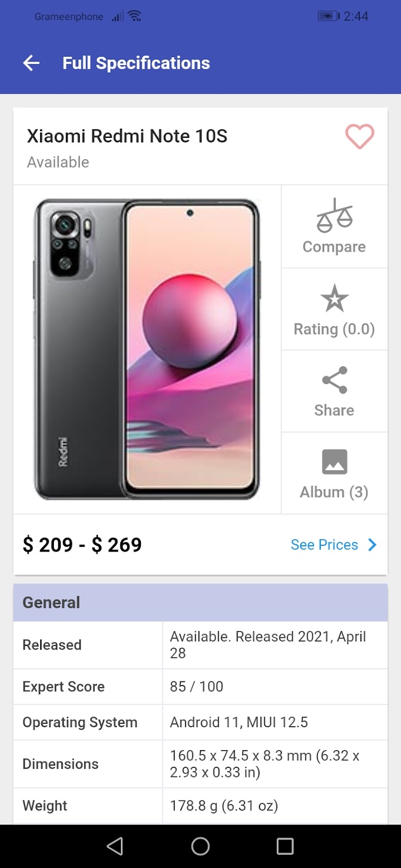Expand prices with the right chevron
This screenshot has height=868, width=401.
click(x=372, y=545)
